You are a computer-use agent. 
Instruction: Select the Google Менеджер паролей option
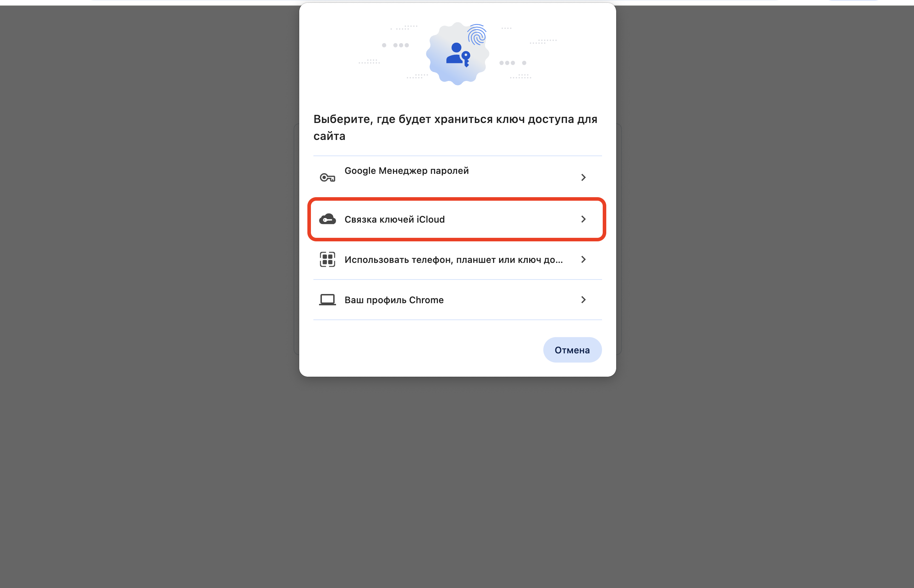coord(457,177)
